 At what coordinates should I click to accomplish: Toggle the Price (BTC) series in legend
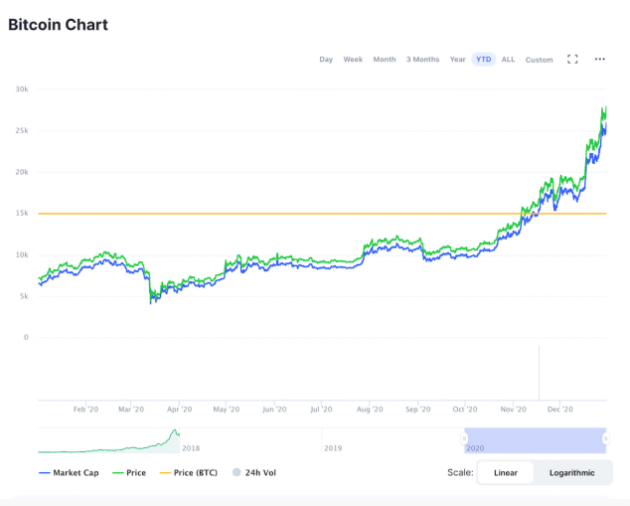[x=188, y=473]
